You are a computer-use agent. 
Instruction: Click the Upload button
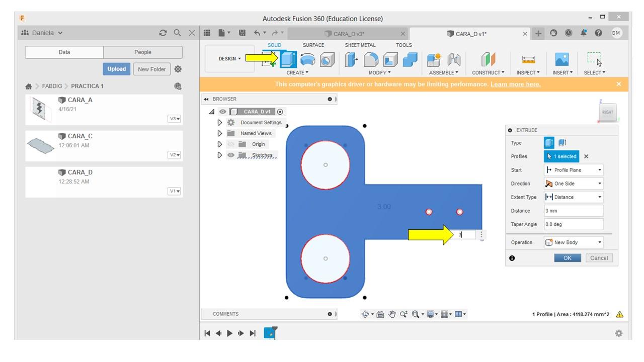pyautogui.click(x=117, y=69)
